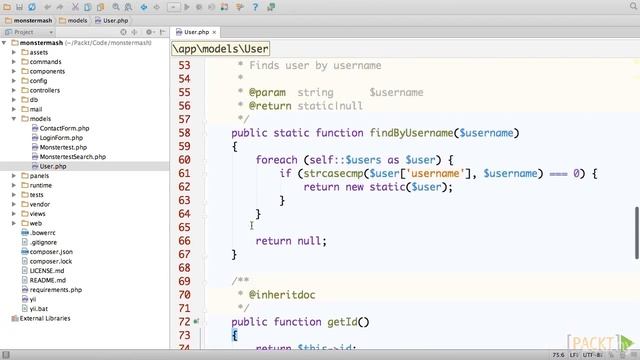Open the run configuration dropdown in toolbar
This screenshot has width=640, height=360.
click(x=173, y=7)
